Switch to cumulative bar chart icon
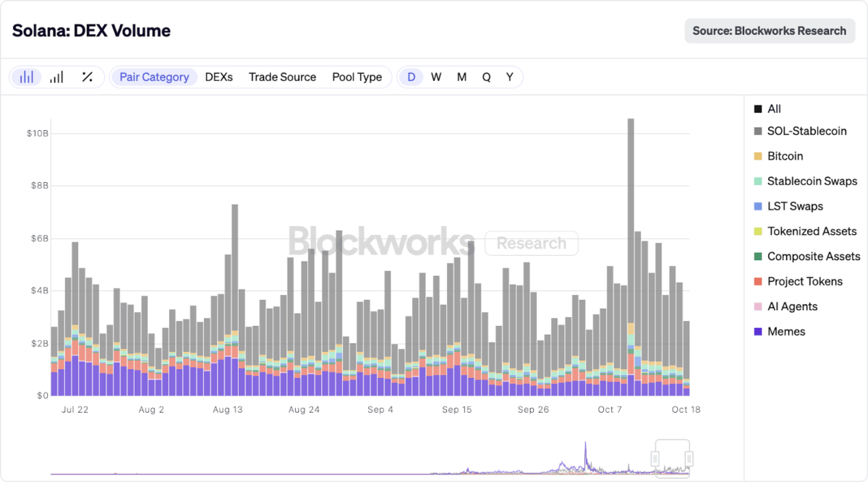Screen dimensions: 868x482 pos(56,77)
